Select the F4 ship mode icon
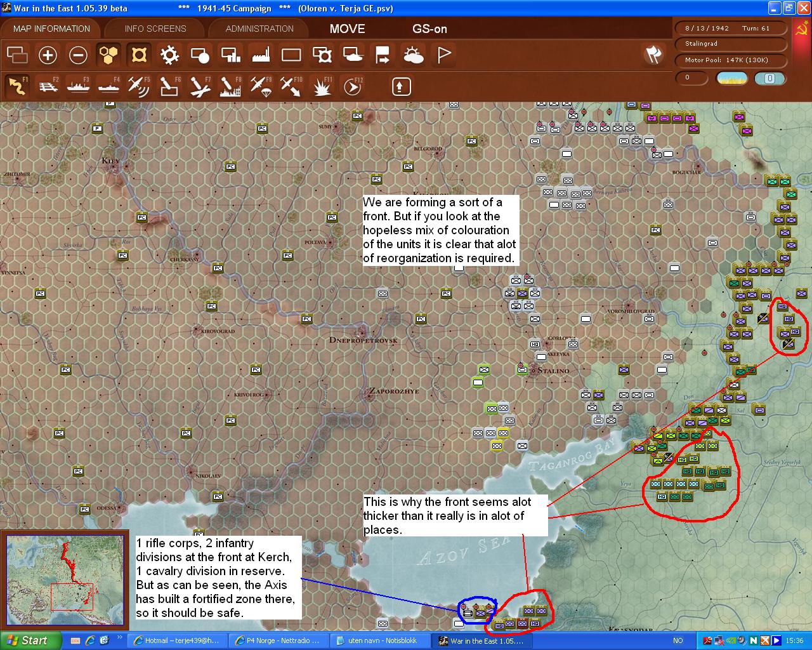 click(108, 86)
